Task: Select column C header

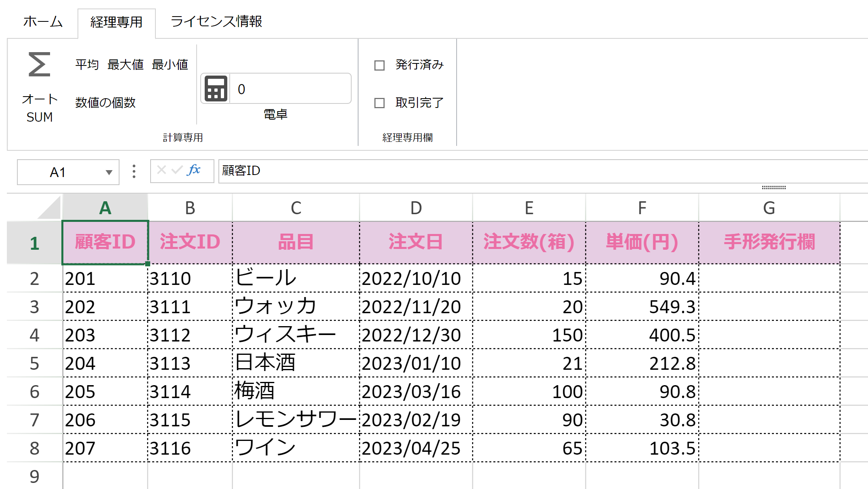Action: (x=296, y=208)
